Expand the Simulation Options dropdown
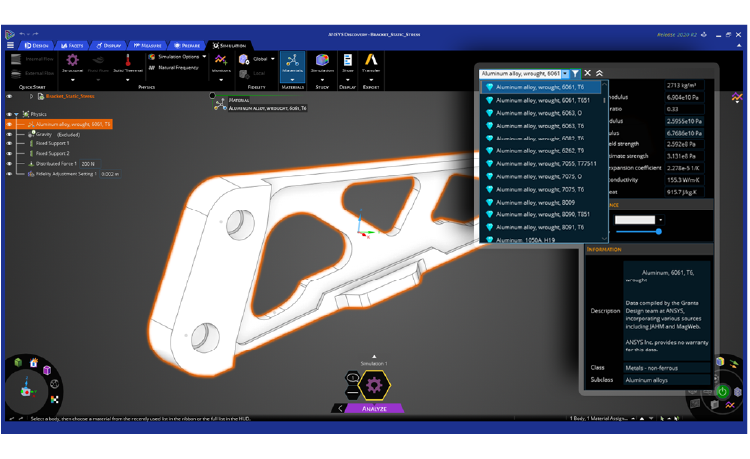This screenshot has width=750, height=459. (205, 56)
